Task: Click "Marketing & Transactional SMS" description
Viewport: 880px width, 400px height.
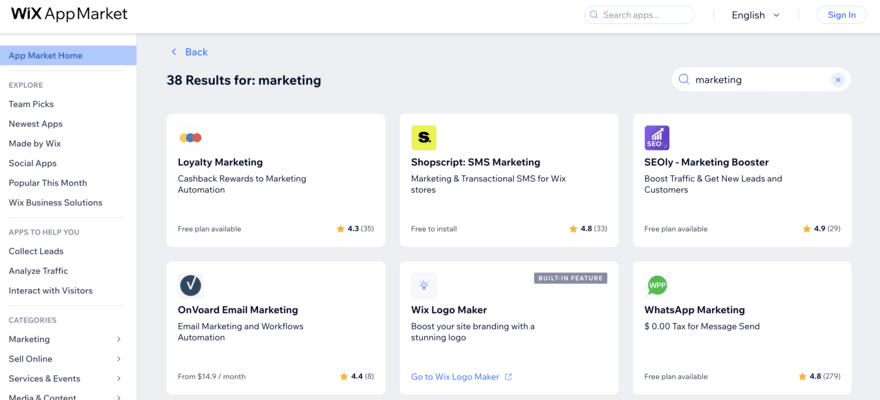Action: click(x=488, y=185)
